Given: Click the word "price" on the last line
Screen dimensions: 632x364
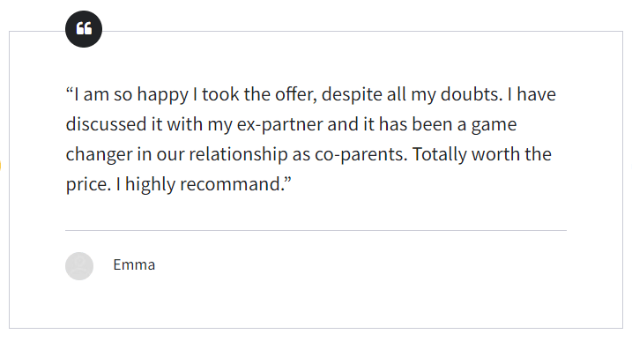Looking at the screenshot, I should (86, 184).
